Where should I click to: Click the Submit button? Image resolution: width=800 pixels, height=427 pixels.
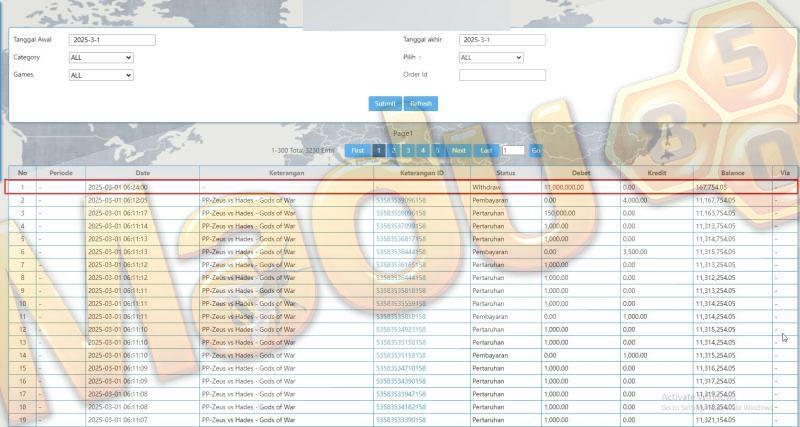click(385, 104)
